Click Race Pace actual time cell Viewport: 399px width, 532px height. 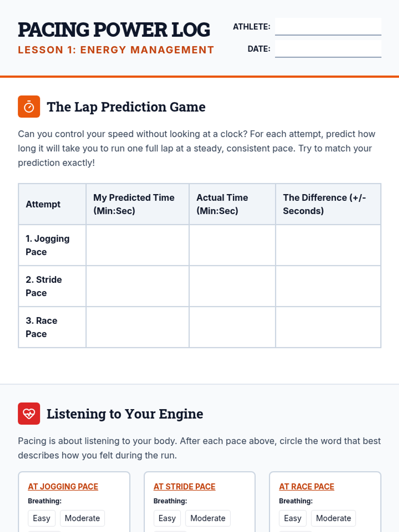coord(232,327)
